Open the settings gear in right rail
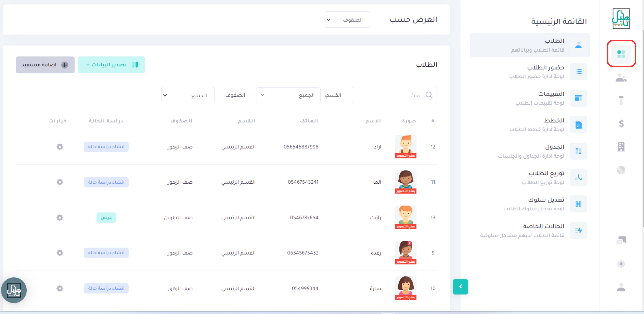 tap(621, 264)
